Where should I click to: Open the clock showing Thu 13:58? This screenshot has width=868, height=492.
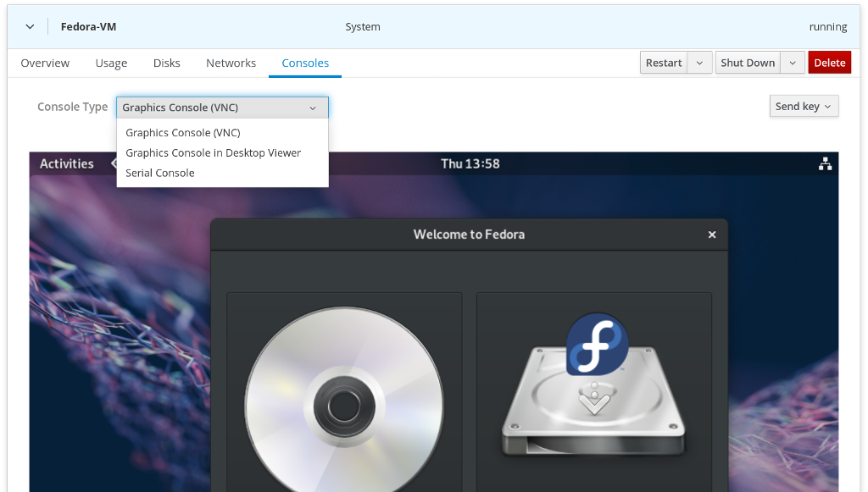click(470, 163)
